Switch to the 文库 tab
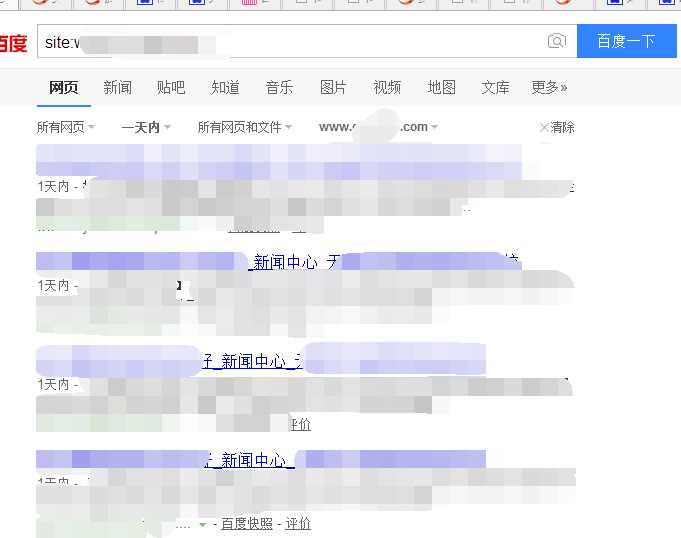Image resolution: width=681 pixels, height=538 pixels. (496, 88)
